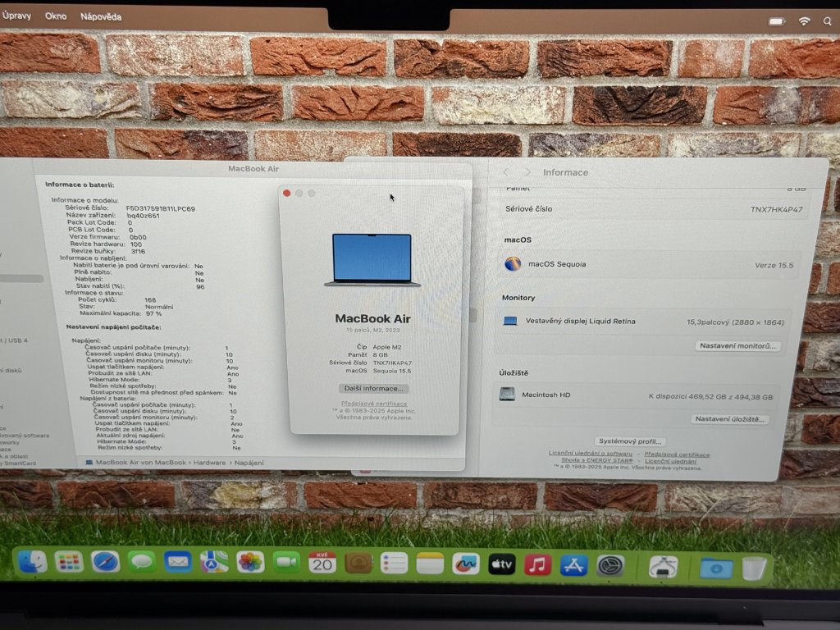
Task: Open the Mail app in Dock
Action: coord(178,562)
